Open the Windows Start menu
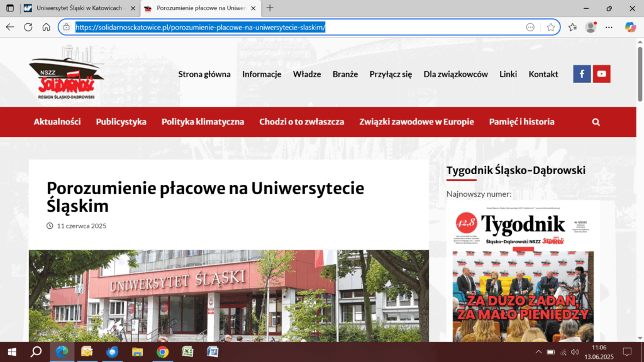644x362 pixels. pos(12,352)
